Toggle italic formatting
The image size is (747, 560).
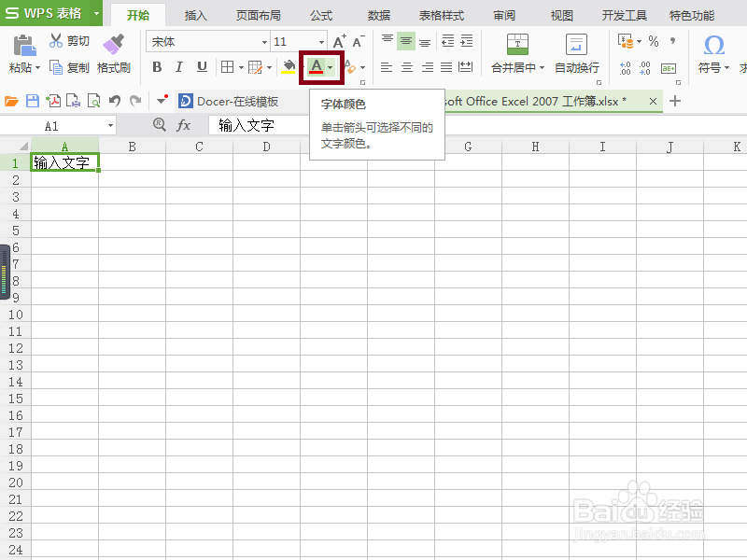(178, 66)
